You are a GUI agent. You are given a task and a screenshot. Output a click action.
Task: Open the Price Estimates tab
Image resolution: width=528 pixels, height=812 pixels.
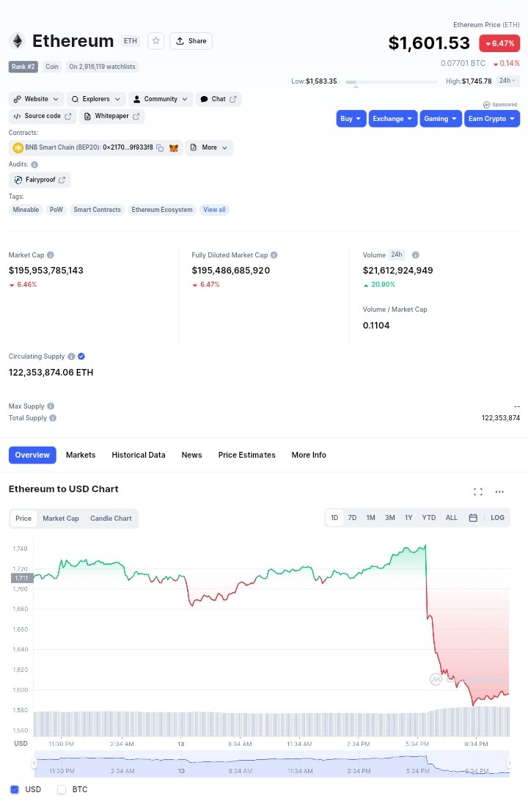(x=247, y=456)
